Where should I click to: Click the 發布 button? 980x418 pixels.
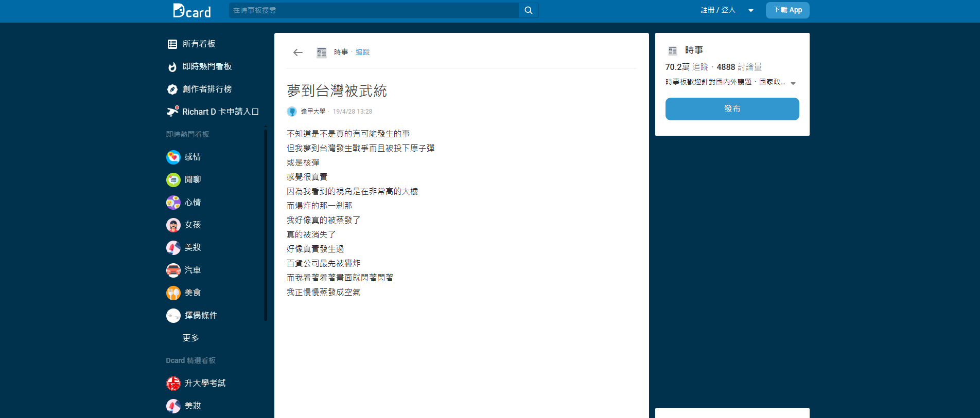click(732, 109)
